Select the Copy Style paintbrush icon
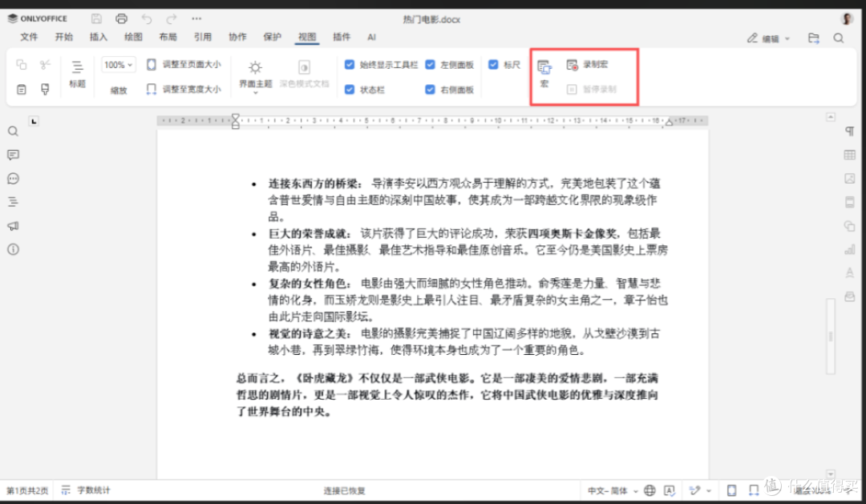This screenshot has height=504, width=866. tap(45, 90)
